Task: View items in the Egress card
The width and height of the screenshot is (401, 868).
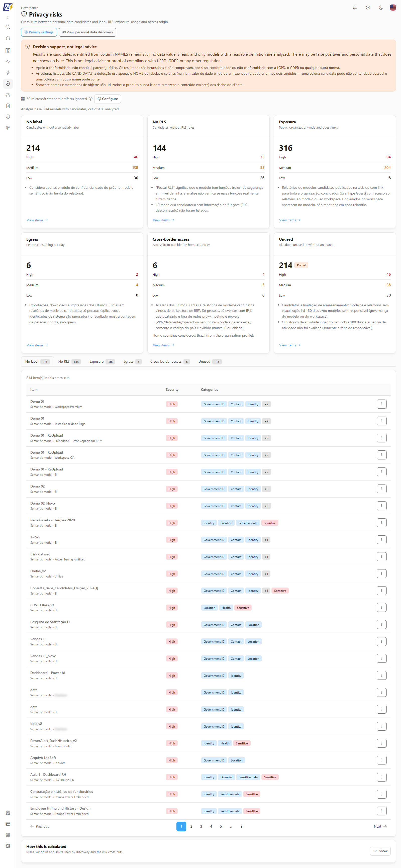Action: tap(37, 345)
